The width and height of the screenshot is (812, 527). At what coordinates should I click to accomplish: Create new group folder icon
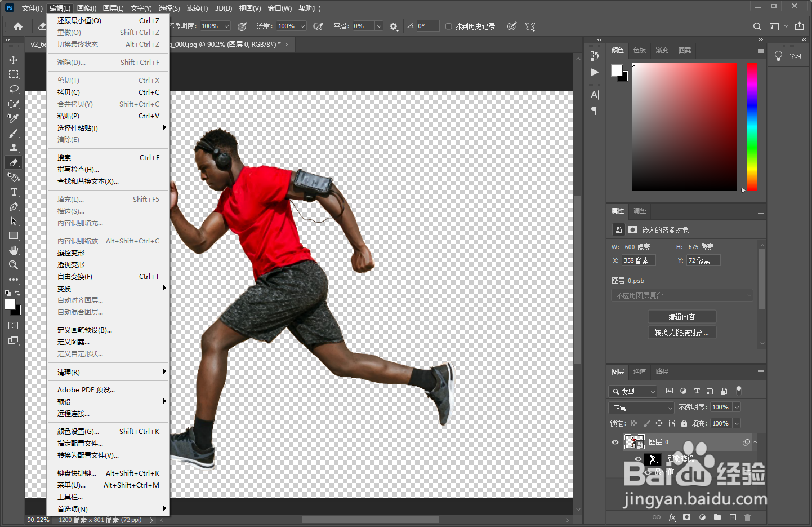717,517
